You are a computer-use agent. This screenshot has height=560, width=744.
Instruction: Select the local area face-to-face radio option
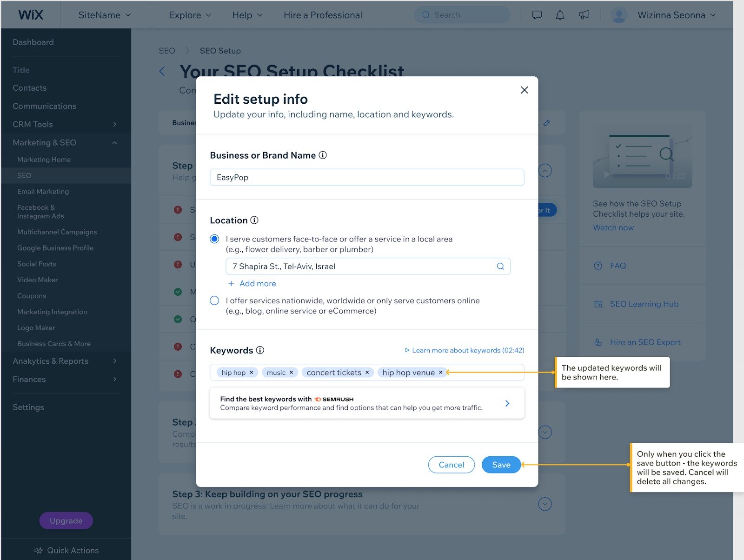tap(214, 239)
